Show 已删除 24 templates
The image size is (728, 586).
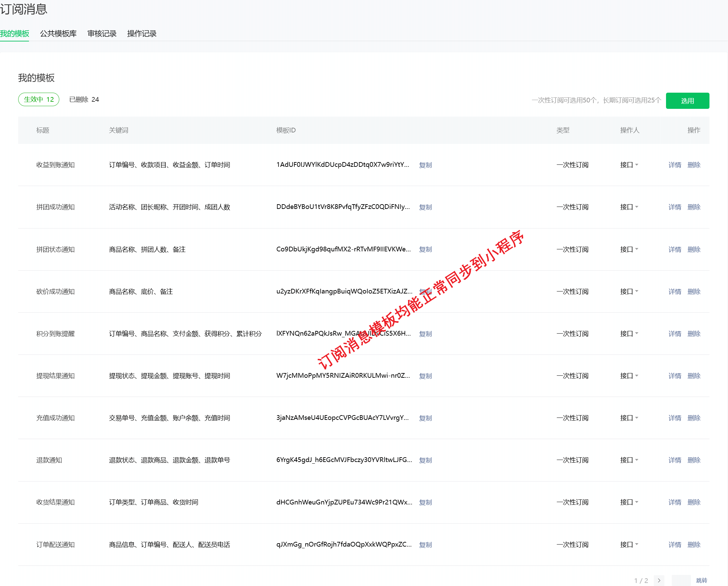[x=84, y=99]
